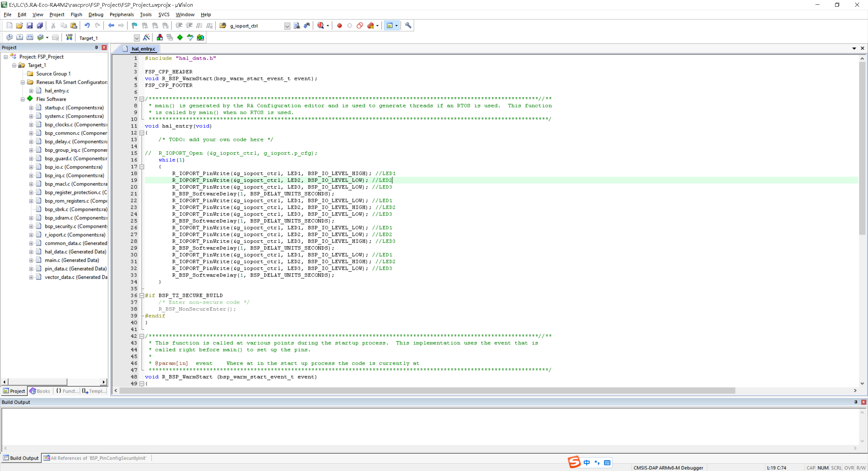Viewport: 868px width, 471px height.
Task: Click the Manage Project Items icon
Action: 160,37
